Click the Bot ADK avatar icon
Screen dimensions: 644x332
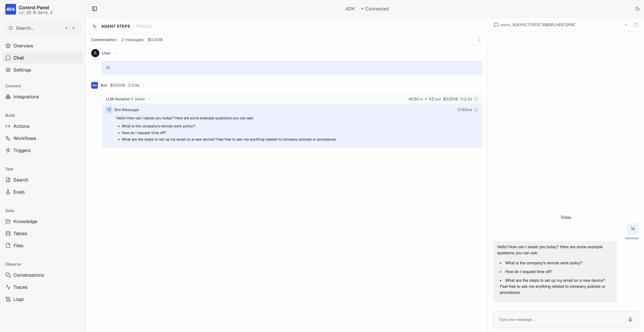pos(94,85)
